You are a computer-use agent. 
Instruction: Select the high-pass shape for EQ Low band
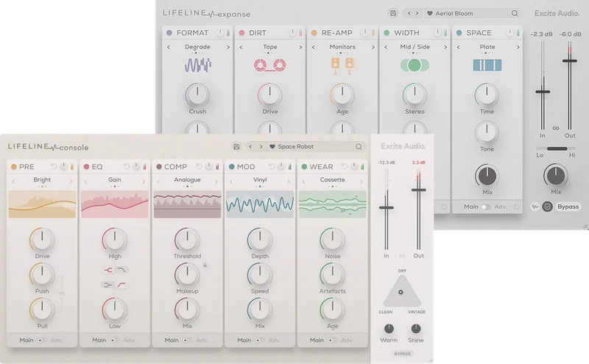pos(121,285)
